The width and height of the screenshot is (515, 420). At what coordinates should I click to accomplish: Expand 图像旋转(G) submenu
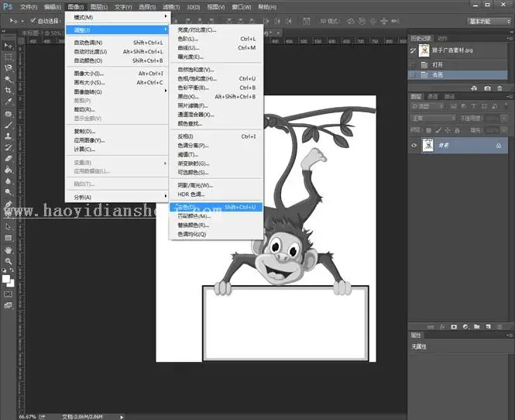pos(117,91)
